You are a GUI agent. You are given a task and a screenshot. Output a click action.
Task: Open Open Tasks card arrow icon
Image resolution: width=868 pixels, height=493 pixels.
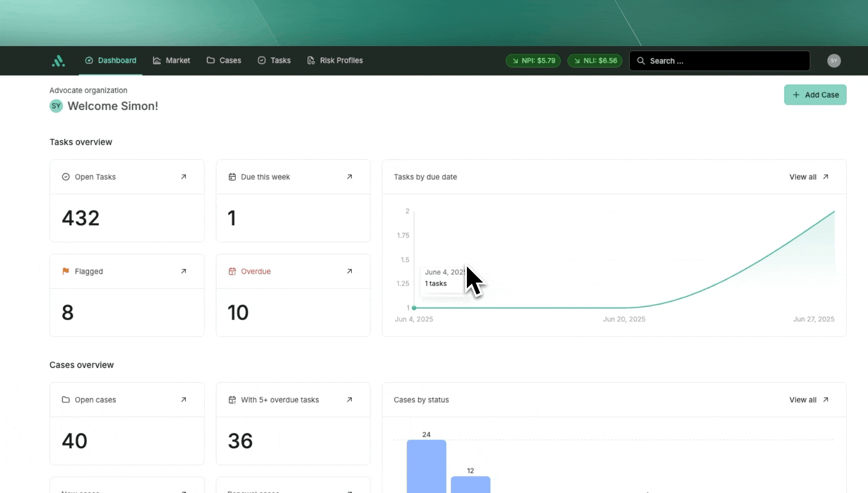click(184, 177)
